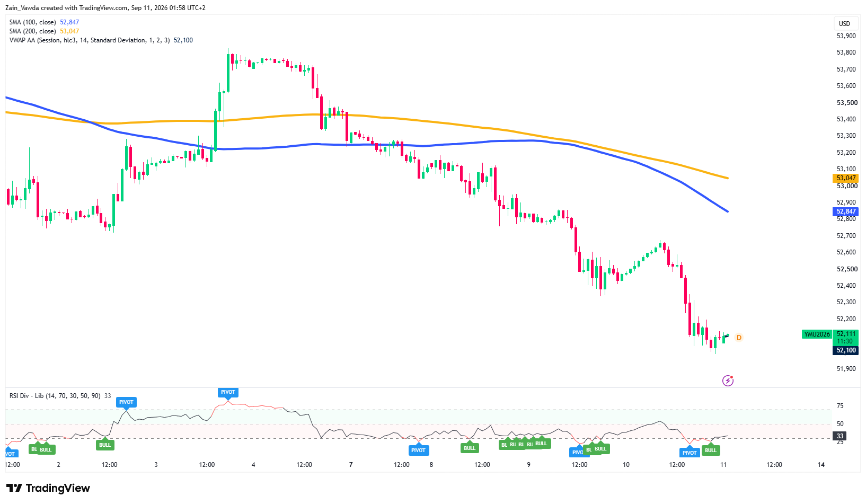The width and height of the screenshot is (866, 504).
Task: Click the orange 53,047 price axis tag
Action: click(x=846, y=178)
